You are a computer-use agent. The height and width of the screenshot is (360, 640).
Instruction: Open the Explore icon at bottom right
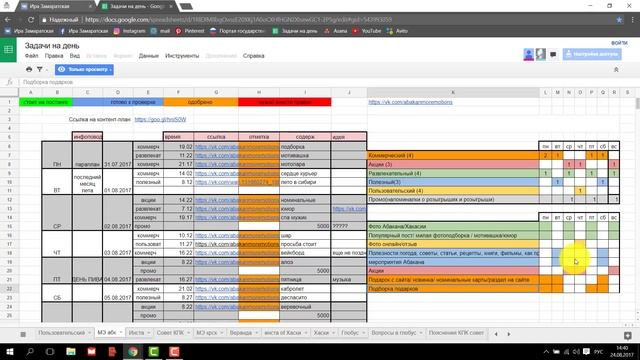(628, 336)
